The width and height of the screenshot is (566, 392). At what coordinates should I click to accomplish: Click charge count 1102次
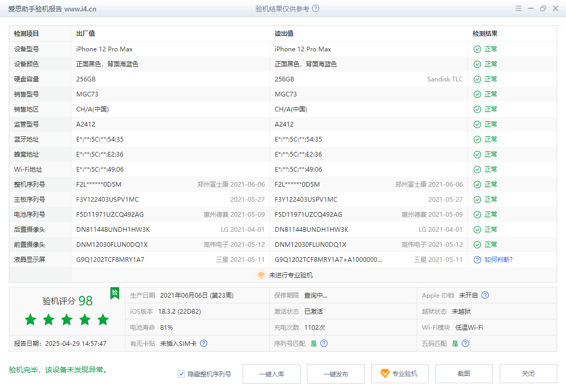[315, 327]
